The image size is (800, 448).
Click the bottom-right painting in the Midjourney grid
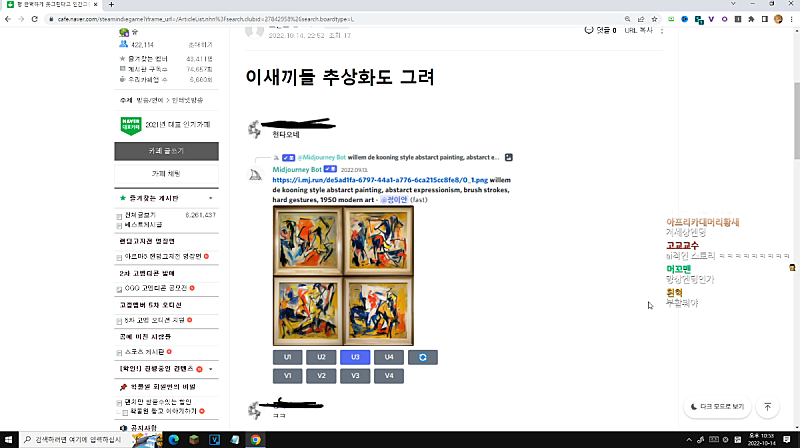[x=378, y=311]
